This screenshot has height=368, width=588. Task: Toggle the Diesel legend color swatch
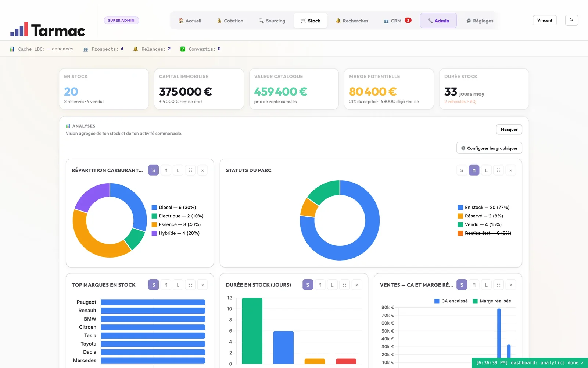154,208
